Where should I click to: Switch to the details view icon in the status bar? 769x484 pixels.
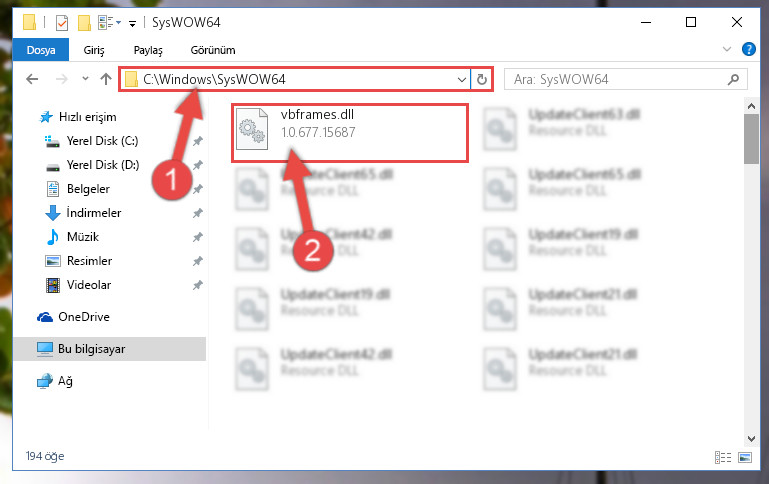[723, 457]
